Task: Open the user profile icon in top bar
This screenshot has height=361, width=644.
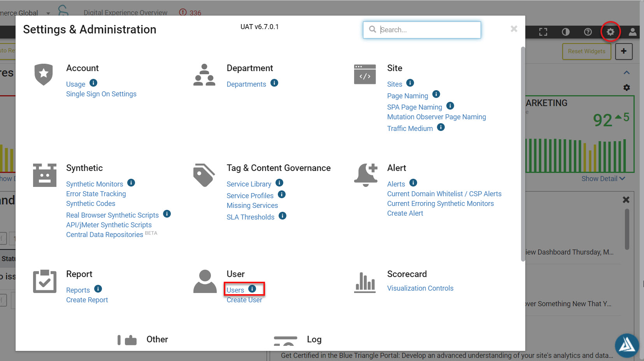Action: point(633,32)
